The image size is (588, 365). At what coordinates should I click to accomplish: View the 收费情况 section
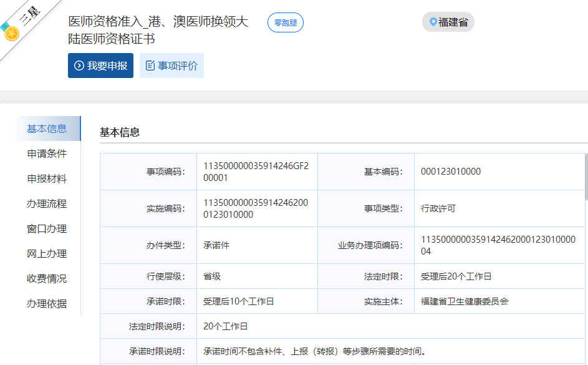coord(47,278)
